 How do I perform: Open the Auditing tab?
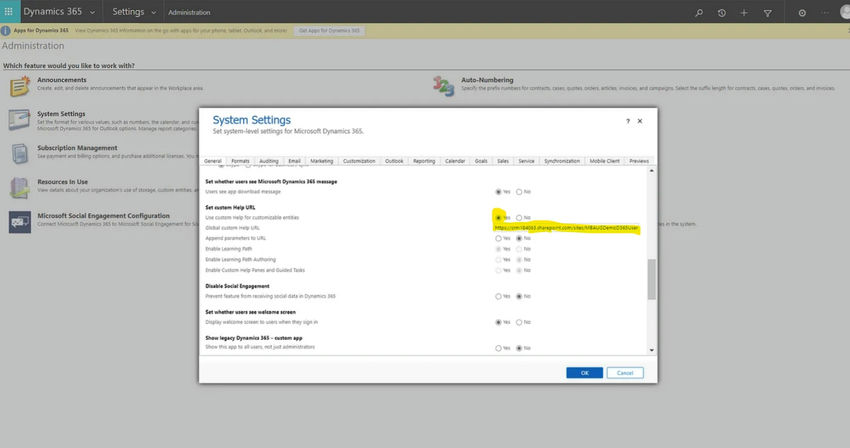click(x=268, y=161)
